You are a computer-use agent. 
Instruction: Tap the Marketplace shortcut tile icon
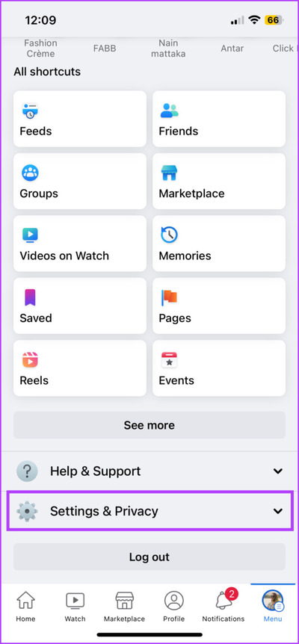(169, 173)
